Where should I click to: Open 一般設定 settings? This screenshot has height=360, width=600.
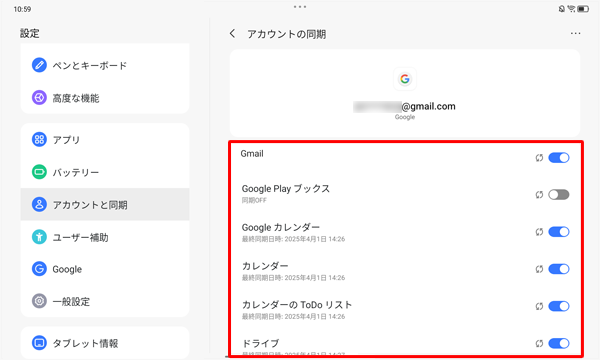tap(105, 301)
